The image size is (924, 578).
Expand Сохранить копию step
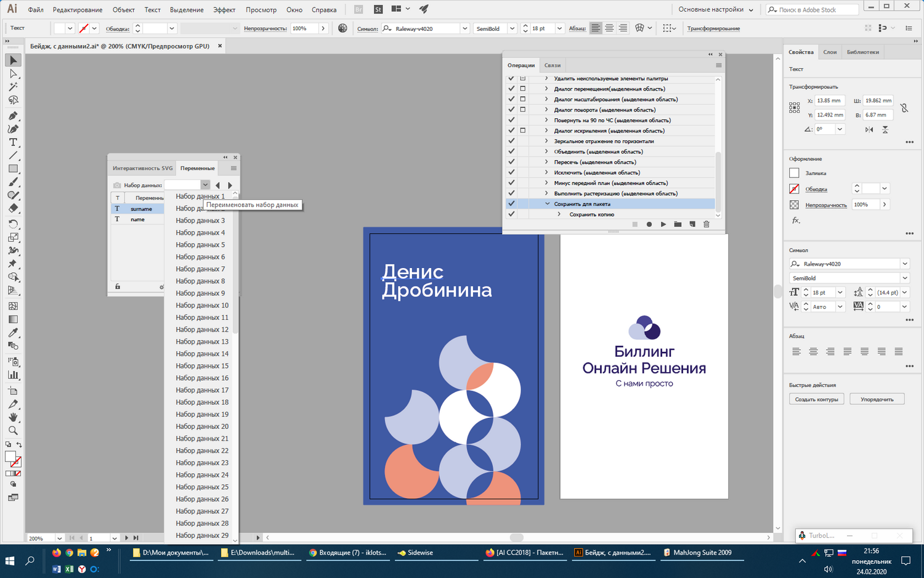[559, 214]
